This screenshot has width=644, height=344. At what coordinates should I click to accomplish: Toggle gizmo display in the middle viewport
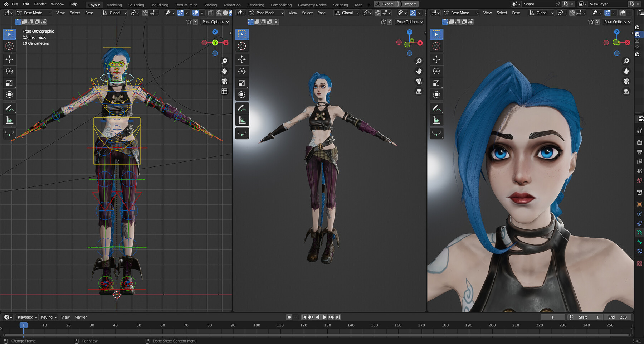tap(413, 13)
